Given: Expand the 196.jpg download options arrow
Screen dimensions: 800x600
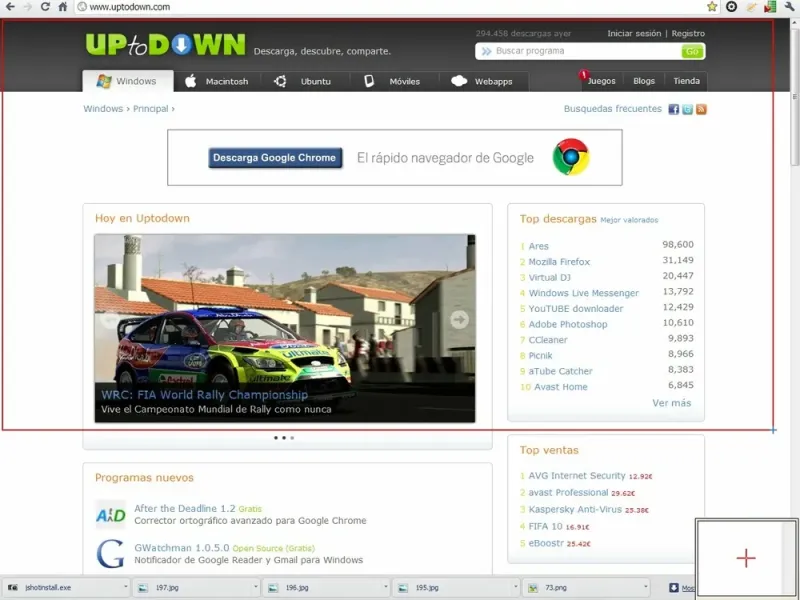Looking at the screenshot, I should coord(386,587).
